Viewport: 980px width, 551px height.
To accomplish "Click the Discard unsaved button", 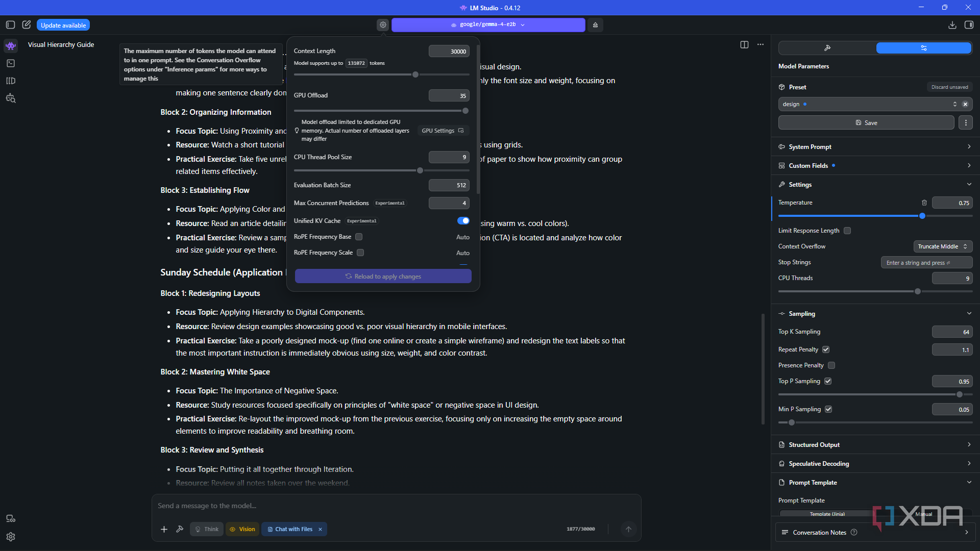I will [949, 87].
